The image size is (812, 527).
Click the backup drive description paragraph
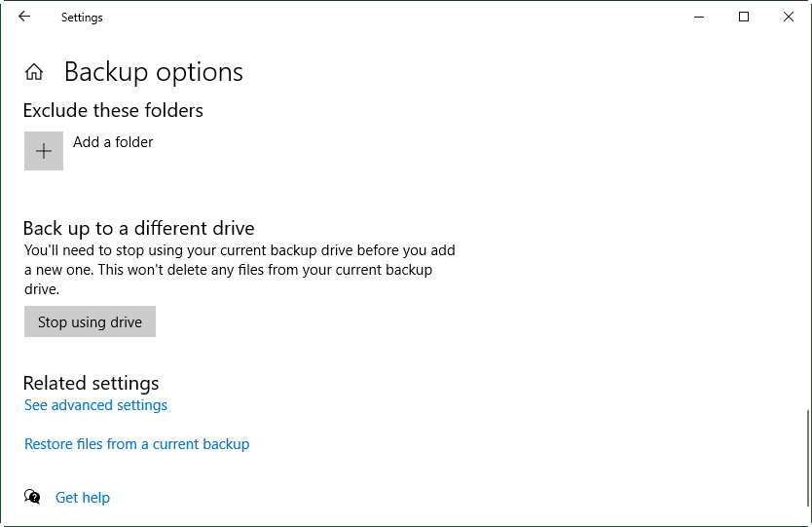240,270
